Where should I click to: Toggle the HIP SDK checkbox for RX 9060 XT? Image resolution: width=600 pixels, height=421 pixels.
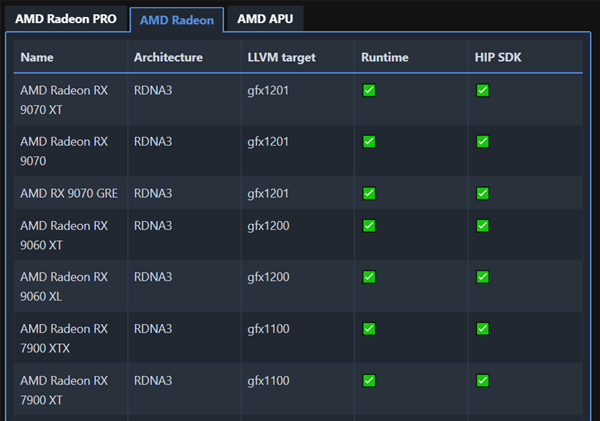483,226
